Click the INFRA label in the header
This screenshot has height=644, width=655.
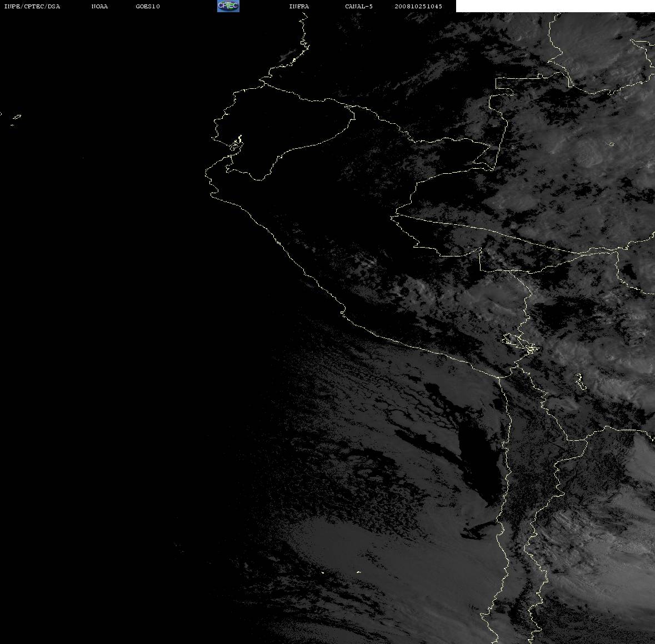299,6
